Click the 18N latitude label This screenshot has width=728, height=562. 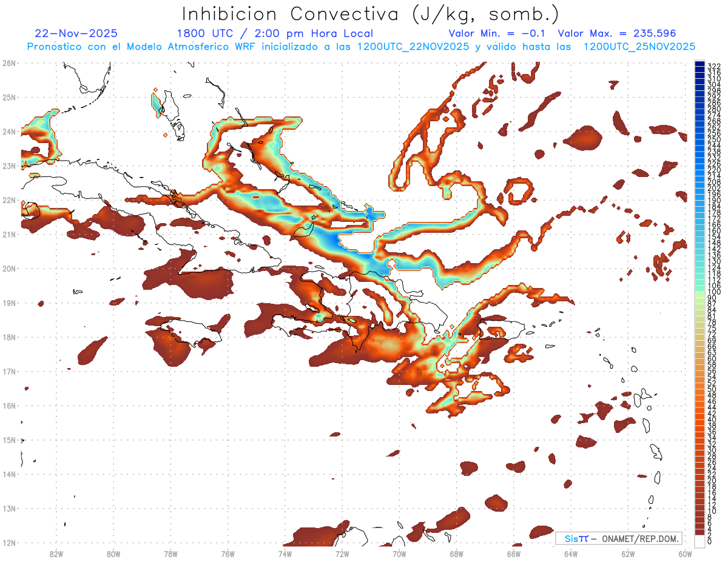pos(8,337)
